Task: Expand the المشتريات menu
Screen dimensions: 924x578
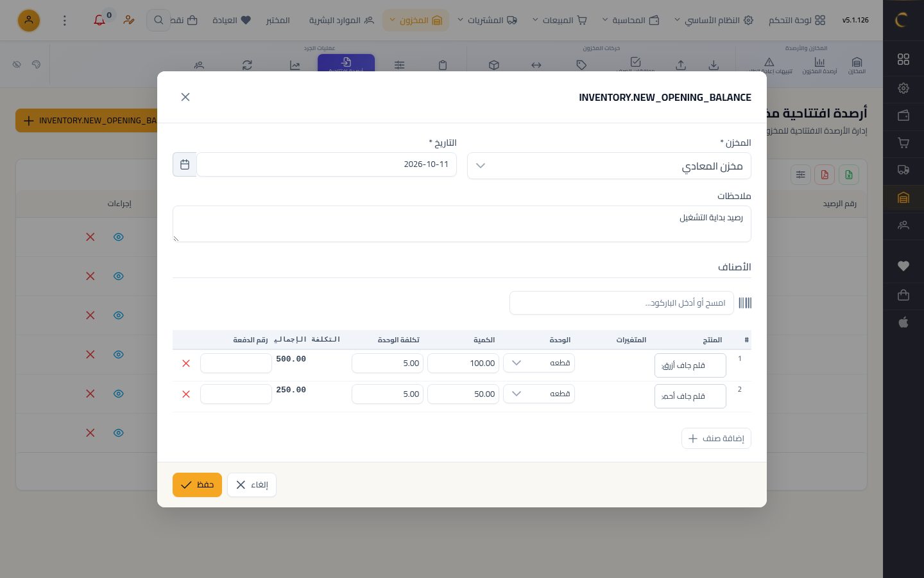Action: point(487,21)
